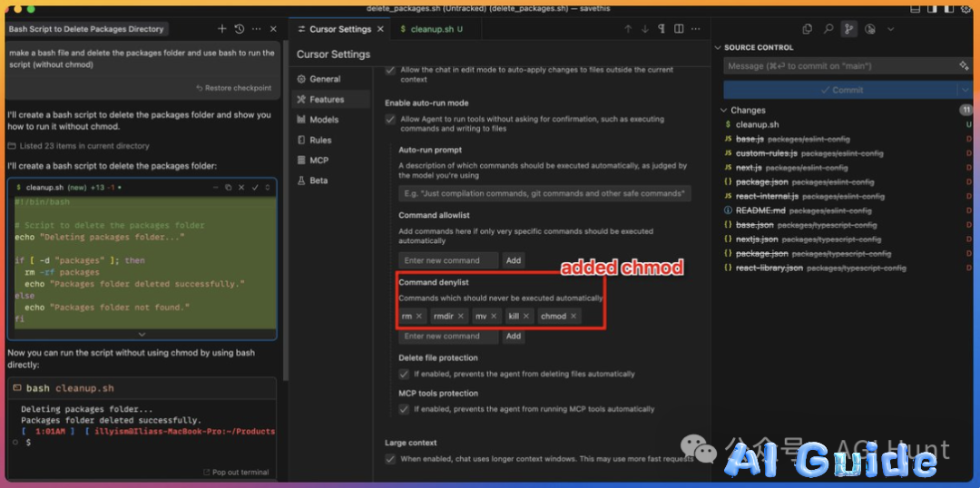980x488 pixels.
Task: Open the Source Control view icon
Action: 848,29
